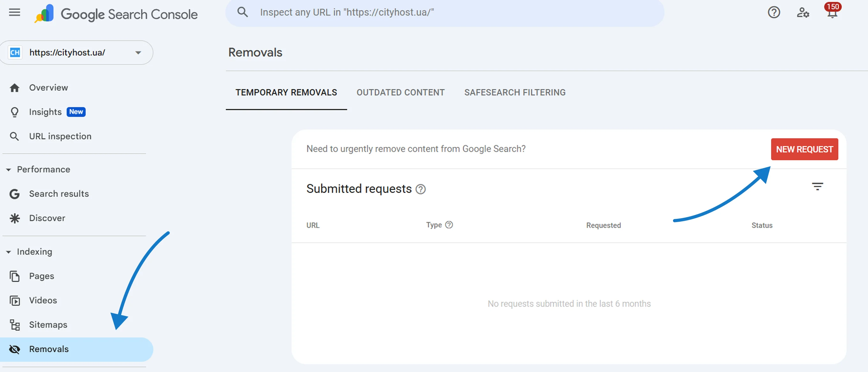Open the Videos indexing report

coord(43,300)
